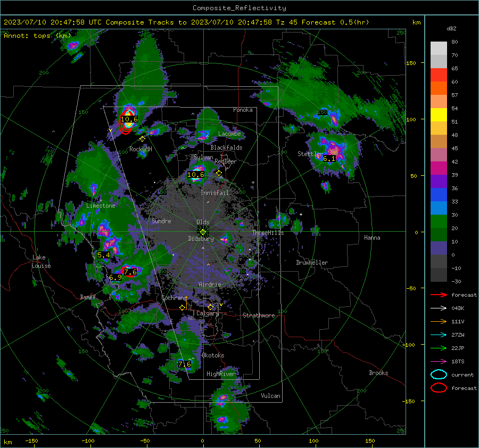
Task: Click the Strathmore city label
Action: pos(259,315)
